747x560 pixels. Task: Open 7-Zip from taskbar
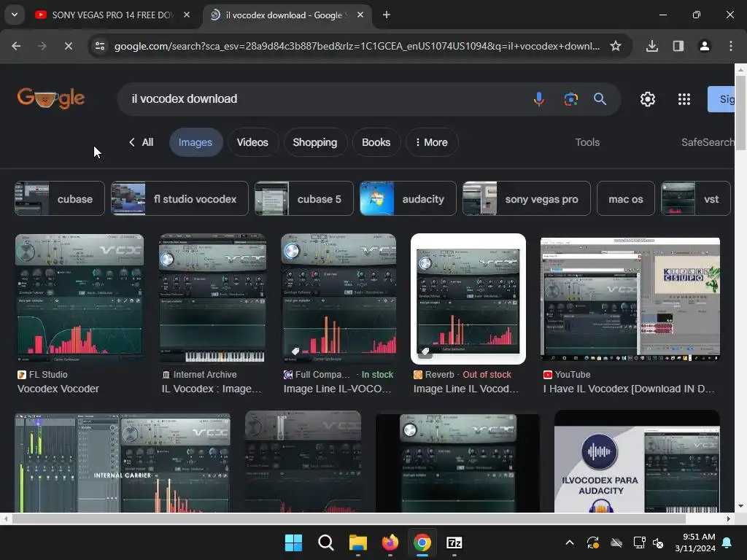click(x=454, y=542)
